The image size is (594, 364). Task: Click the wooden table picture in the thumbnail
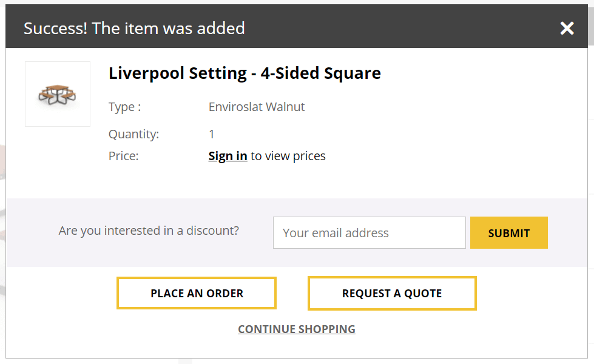click(x=58, y=95)
